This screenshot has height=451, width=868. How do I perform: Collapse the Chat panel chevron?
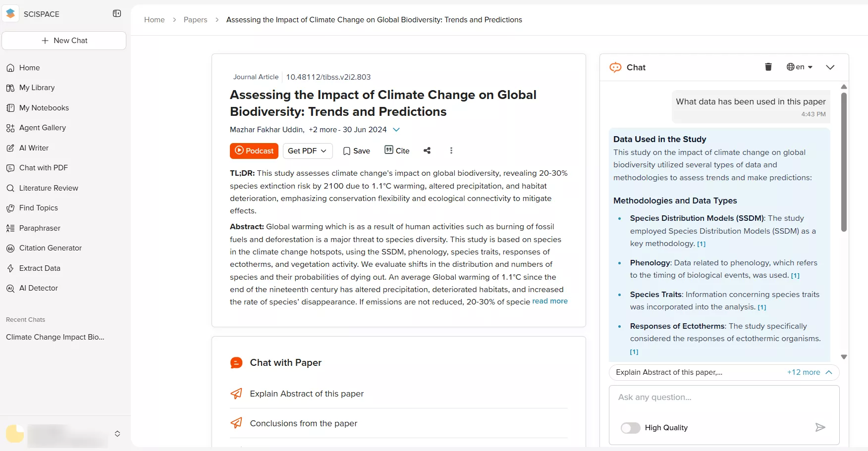coord(830,67)
